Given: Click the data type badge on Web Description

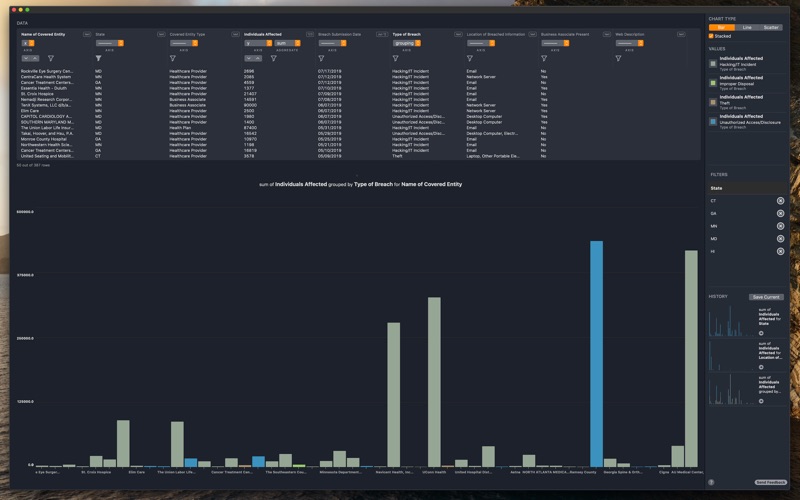Looking at the screenshot, I should (x=681, y=34).
